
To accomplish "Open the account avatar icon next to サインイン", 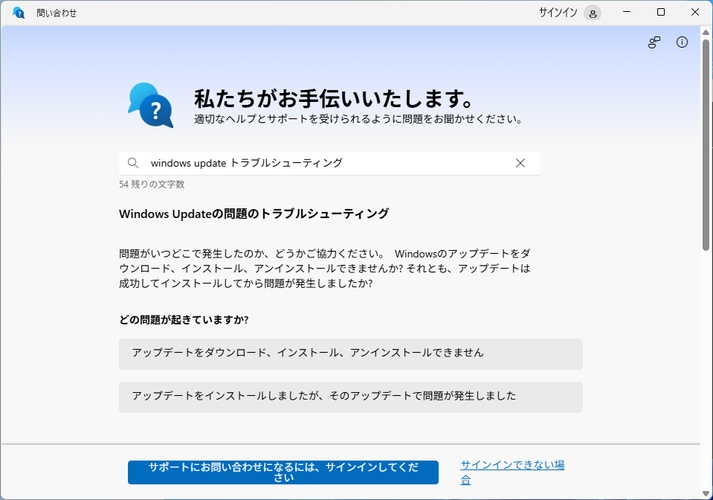I will click(592, 13).
